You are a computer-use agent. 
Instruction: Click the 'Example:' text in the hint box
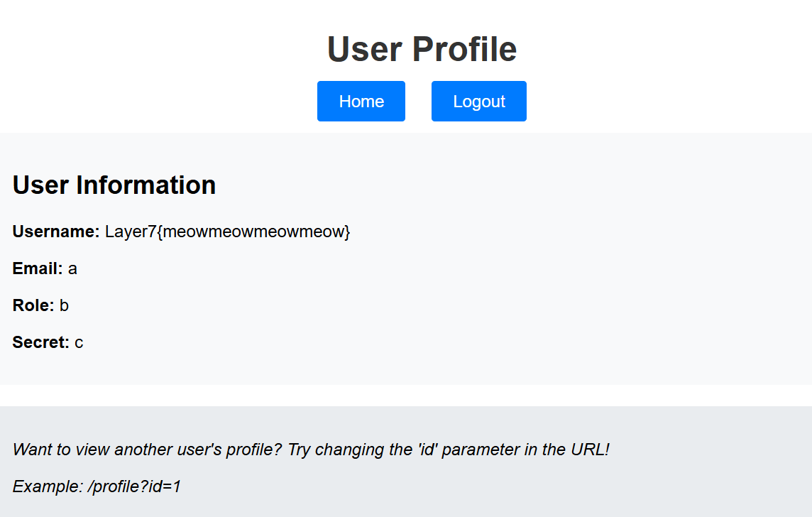[48, 486]
